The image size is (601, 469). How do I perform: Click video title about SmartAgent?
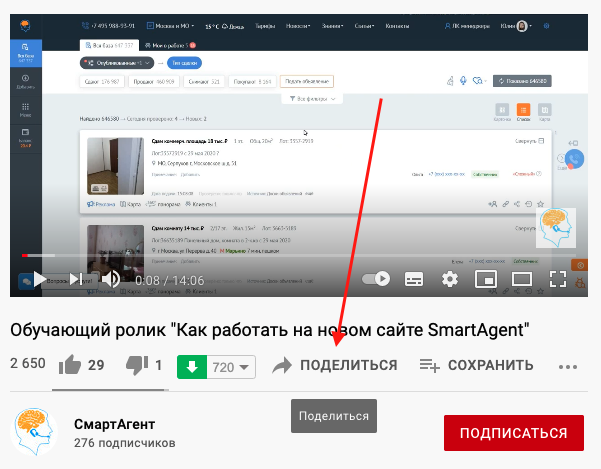pyautogui.click(x=270, y=330)
